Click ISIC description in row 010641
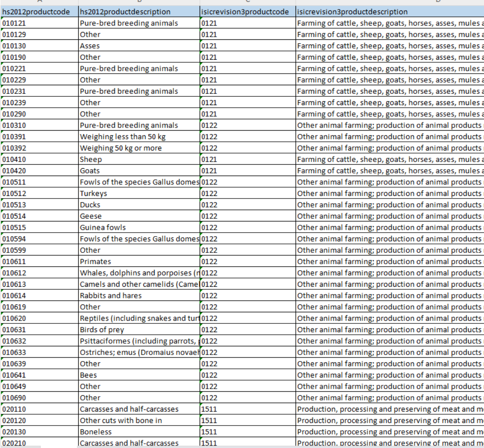The height and width of the screenshot is (448, 484). tap(390, 375)
